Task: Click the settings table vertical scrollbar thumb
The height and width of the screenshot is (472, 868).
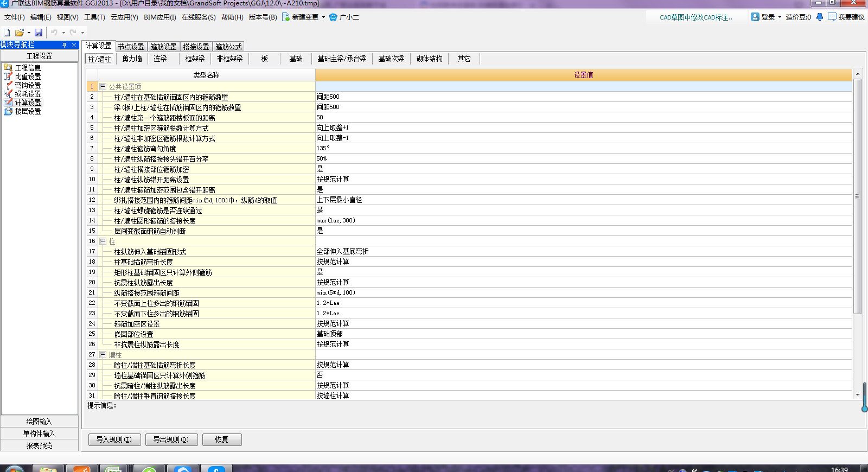Action: 858,196
